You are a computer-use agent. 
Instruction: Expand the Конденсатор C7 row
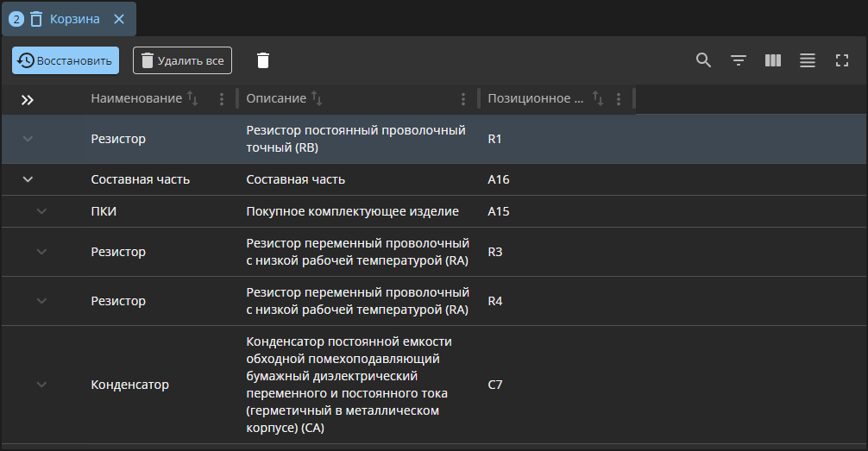[x=41, y=385]
